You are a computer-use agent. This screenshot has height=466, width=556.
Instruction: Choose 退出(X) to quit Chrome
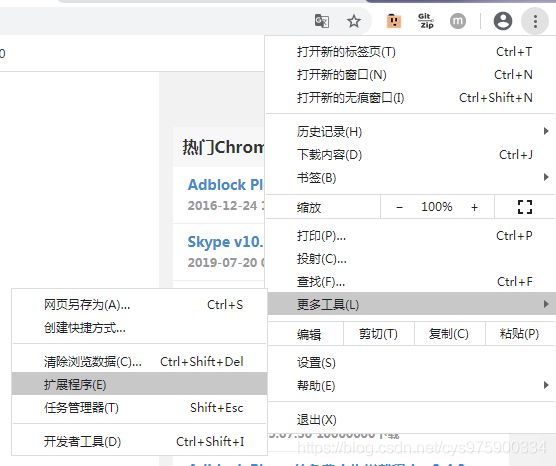tap(410, 420)
